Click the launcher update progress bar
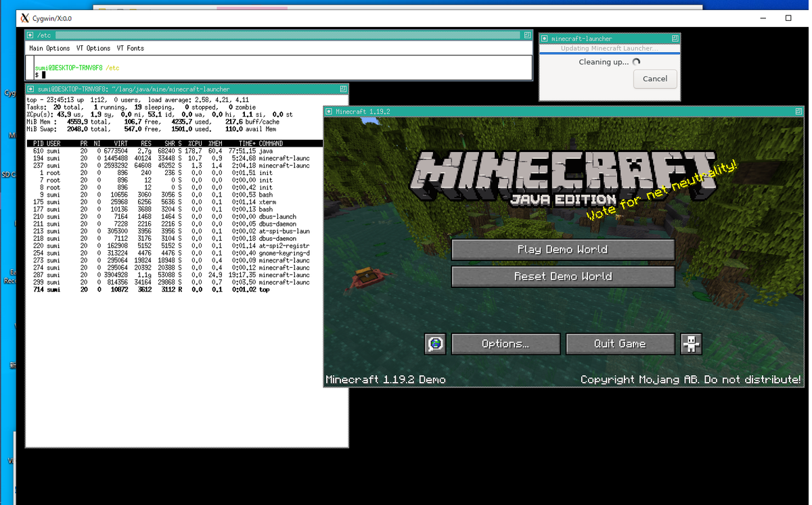 coord(609,52)
